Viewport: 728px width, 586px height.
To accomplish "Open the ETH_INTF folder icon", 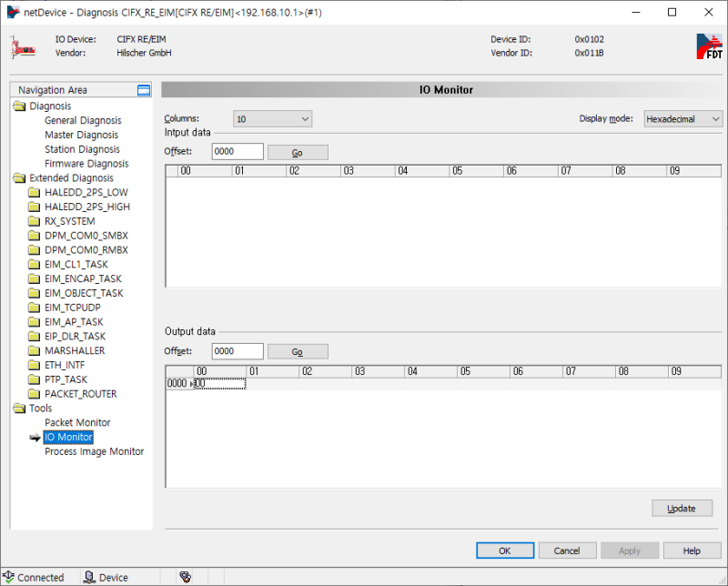I will pos(34,366).
